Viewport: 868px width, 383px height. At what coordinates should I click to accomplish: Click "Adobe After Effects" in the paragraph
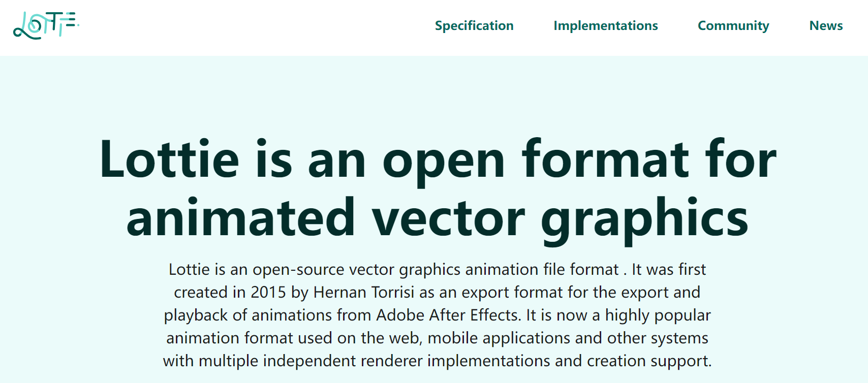coord(448,315)
